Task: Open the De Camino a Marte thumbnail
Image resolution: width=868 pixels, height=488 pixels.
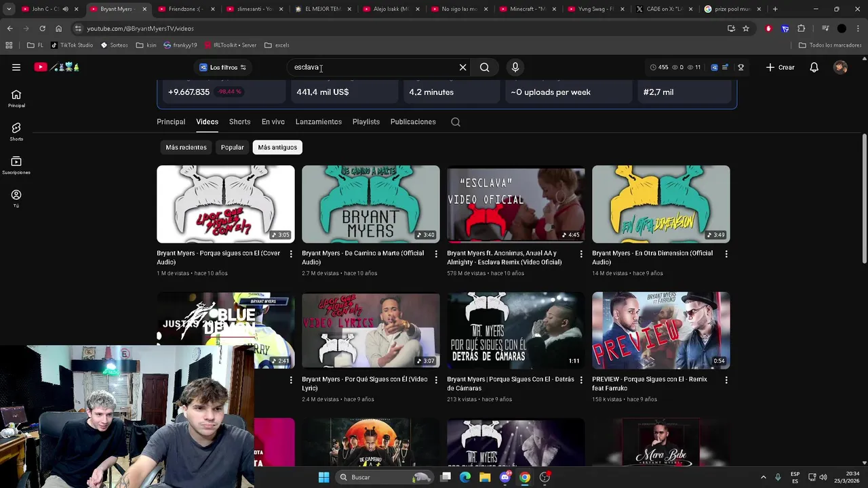Action: click(371, 204)
